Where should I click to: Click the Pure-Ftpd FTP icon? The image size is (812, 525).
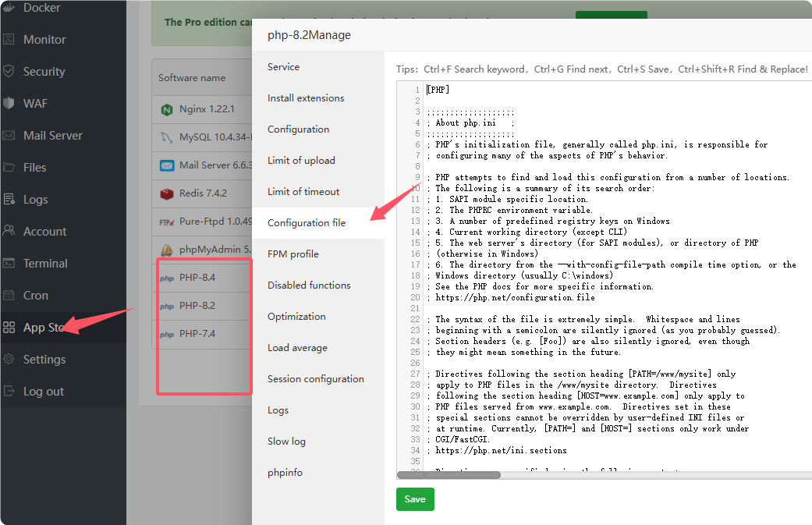tap(167, 222)
